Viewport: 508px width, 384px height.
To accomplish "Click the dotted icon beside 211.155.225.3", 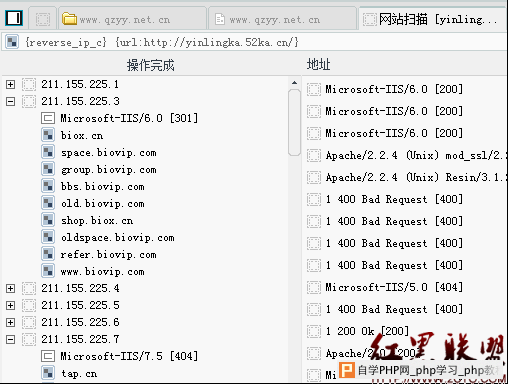I will 29,101.
